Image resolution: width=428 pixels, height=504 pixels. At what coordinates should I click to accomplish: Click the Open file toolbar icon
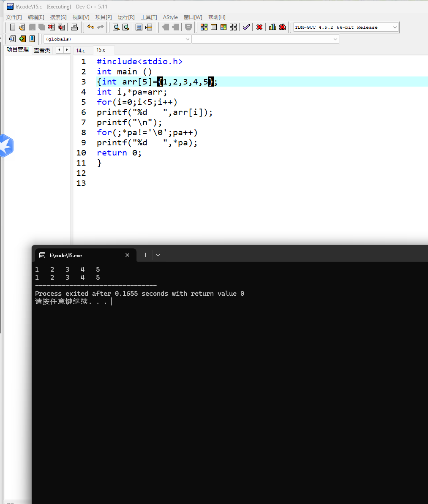tap(22, 27)
